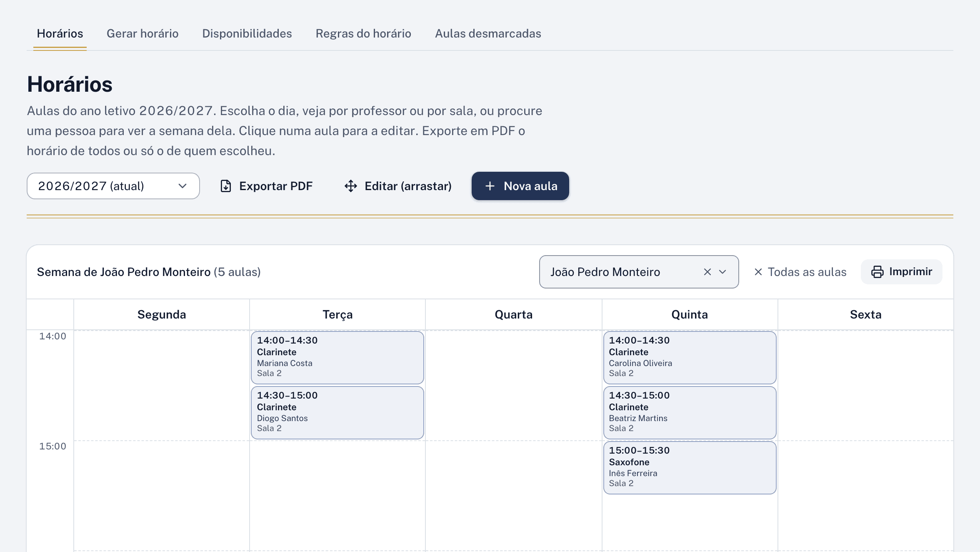The height and width of the screenshot is (552, 980).
Task: Open the Aulas desmarcadas tab
Action: 488,33
